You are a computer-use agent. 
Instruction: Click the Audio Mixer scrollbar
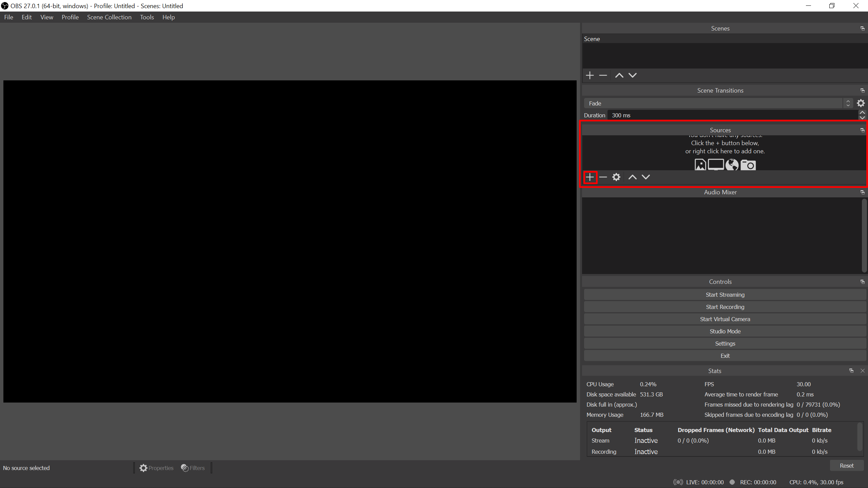point(864,235)
